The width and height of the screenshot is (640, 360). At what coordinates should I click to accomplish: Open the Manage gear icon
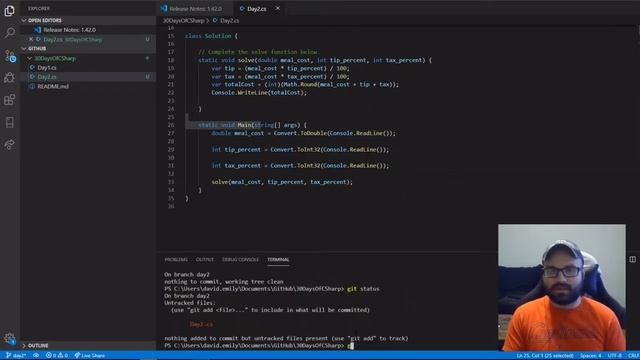pos(9,338)
